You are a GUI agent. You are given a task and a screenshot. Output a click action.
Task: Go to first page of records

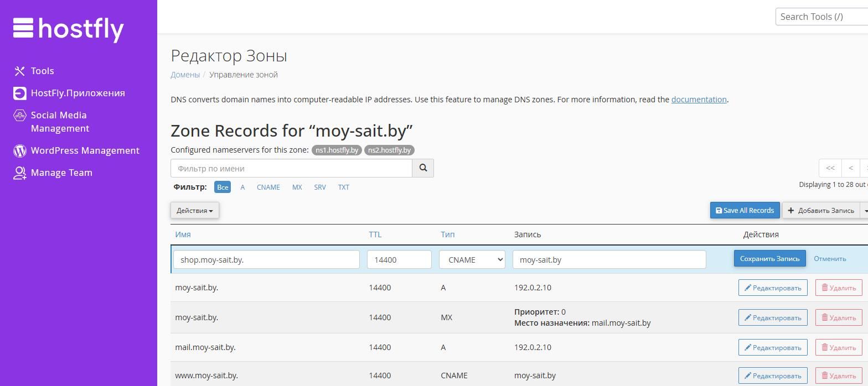[x=830, y=168]
